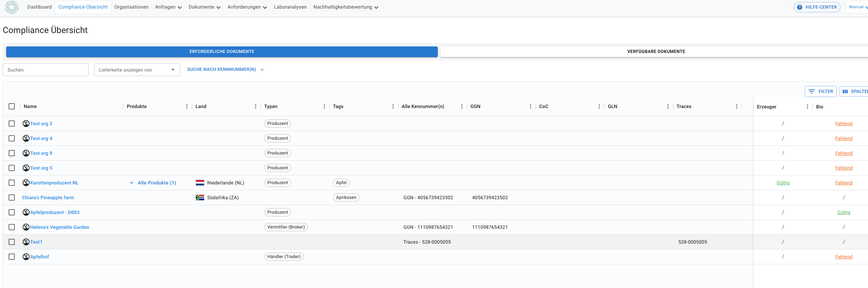The image size is (868, 288).
Task: Switch to Erforderliche Dokumente tab
Action: (222, 52)
